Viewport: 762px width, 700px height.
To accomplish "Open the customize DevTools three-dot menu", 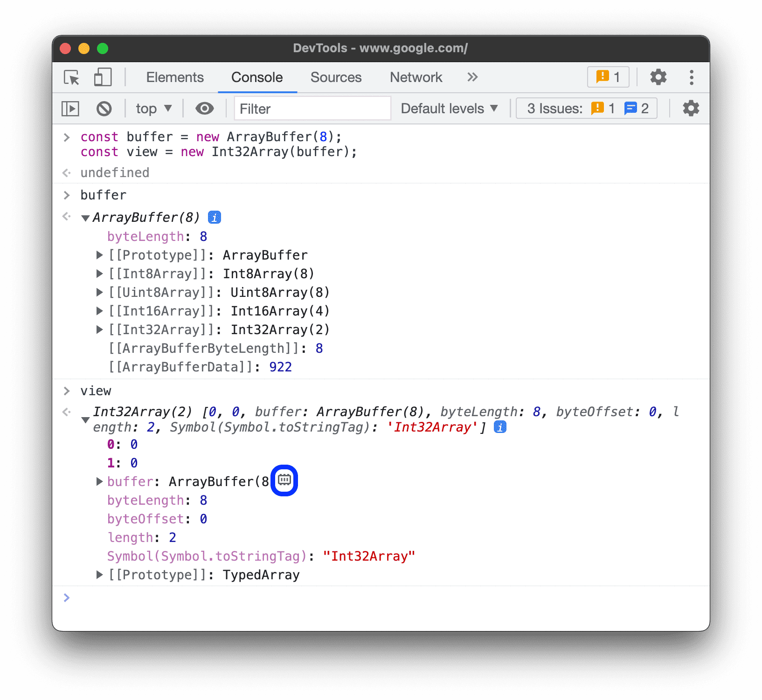I will (x=691, y=77).
